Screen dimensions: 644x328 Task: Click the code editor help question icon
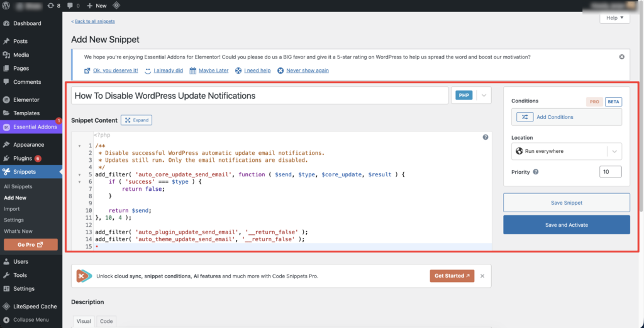(486, 137)
